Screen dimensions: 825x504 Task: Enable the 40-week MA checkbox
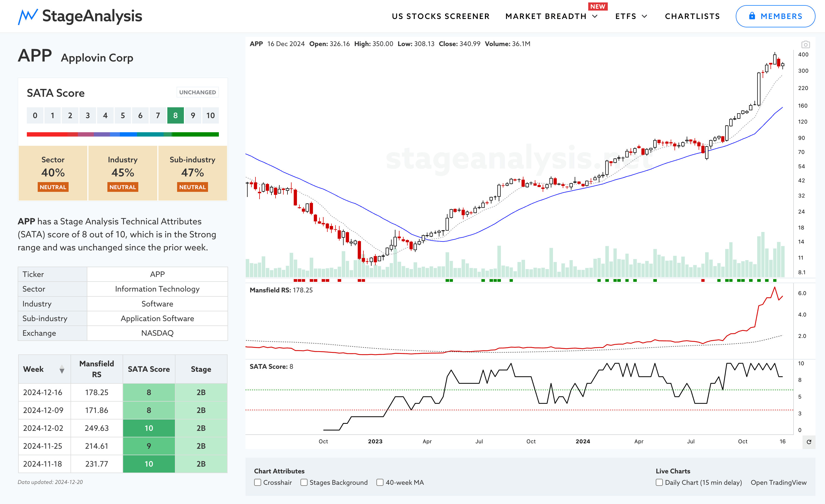380,482
